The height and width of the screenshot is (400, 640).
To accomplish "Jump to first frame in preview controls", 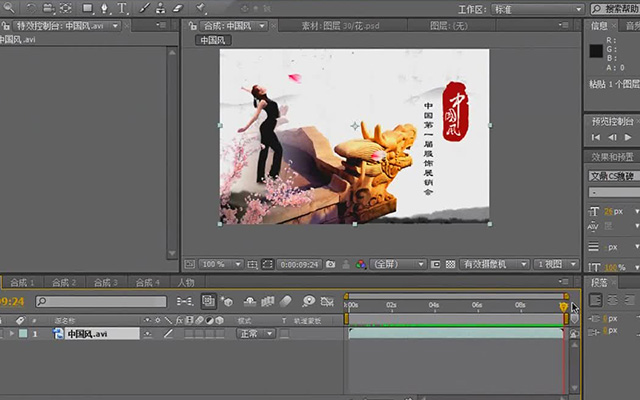I will tap(596, 137).
